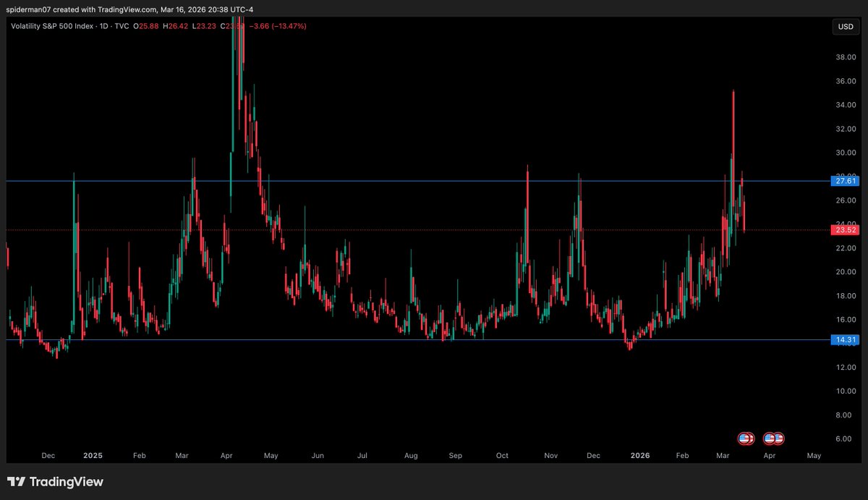Click the high value H26.42
The width and height of the screenshot is (868, 500).
(x=176, y=27)
